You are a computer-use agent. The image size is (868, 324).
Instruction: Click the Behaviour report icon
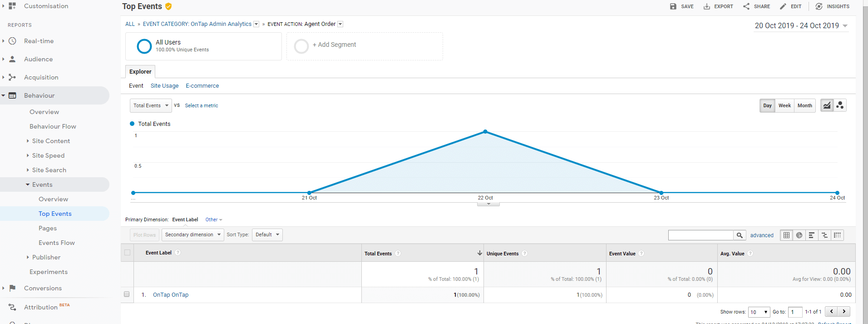click(13, 95)
